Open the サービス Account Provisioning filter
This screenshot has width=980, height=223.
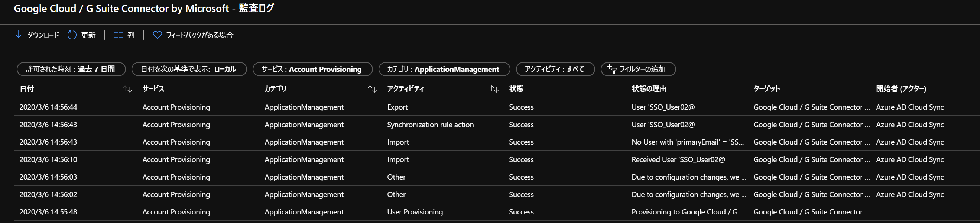coord(312,69)
